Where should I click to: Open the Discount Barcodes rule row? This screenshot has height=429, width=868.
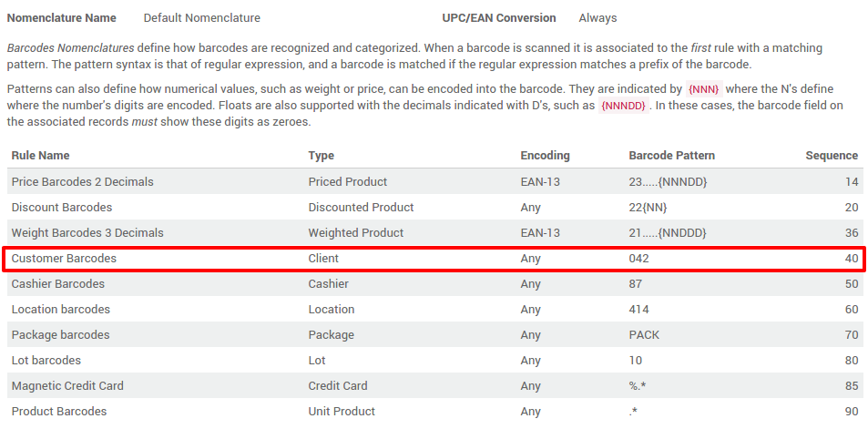tap(62, 208)
